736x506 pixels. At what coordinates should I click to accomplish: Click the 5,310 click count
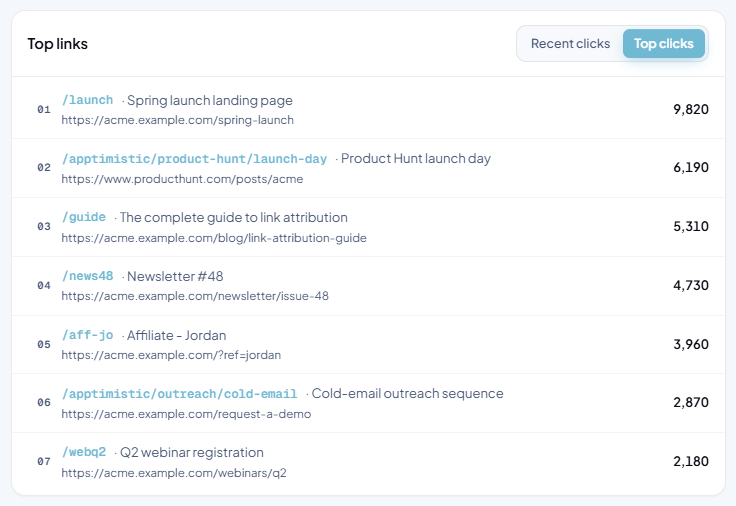coord(691,227)
